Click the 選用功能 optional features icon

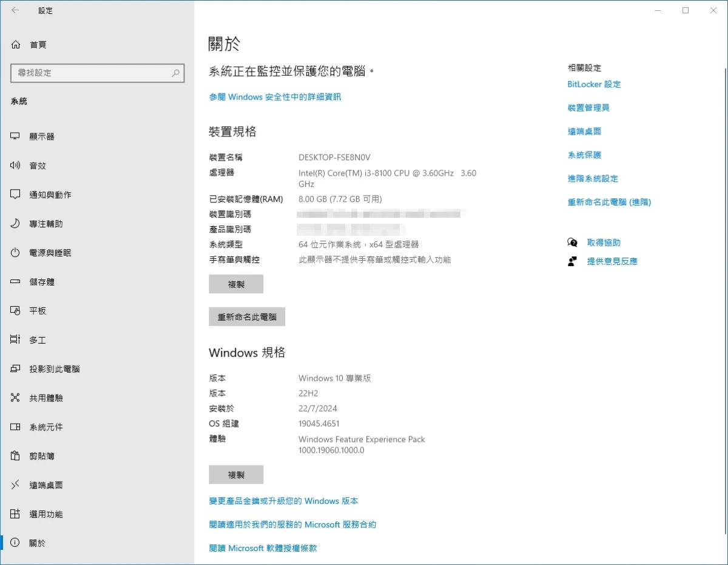(16, 514)
